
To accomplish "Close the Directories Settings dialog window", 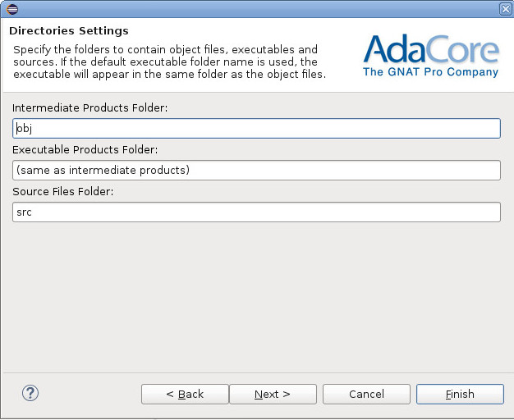I will [505, 8].
